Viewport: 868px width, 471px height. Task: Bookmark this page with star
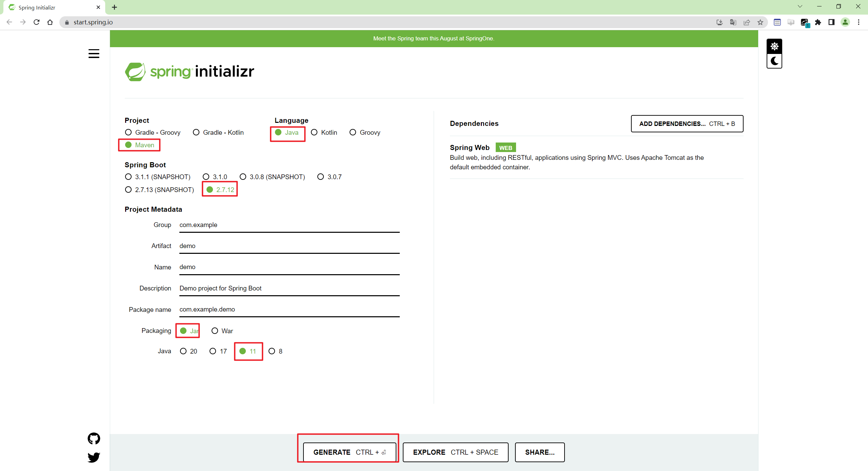(761, 22)
